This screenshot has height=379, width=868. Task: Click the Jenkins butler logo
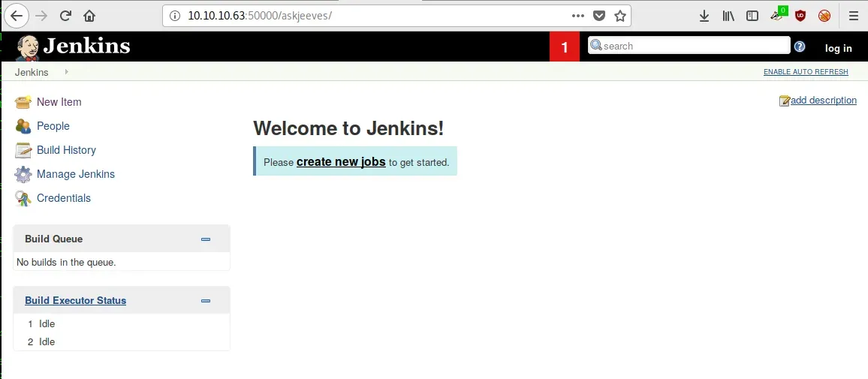(x=28, y=47)
